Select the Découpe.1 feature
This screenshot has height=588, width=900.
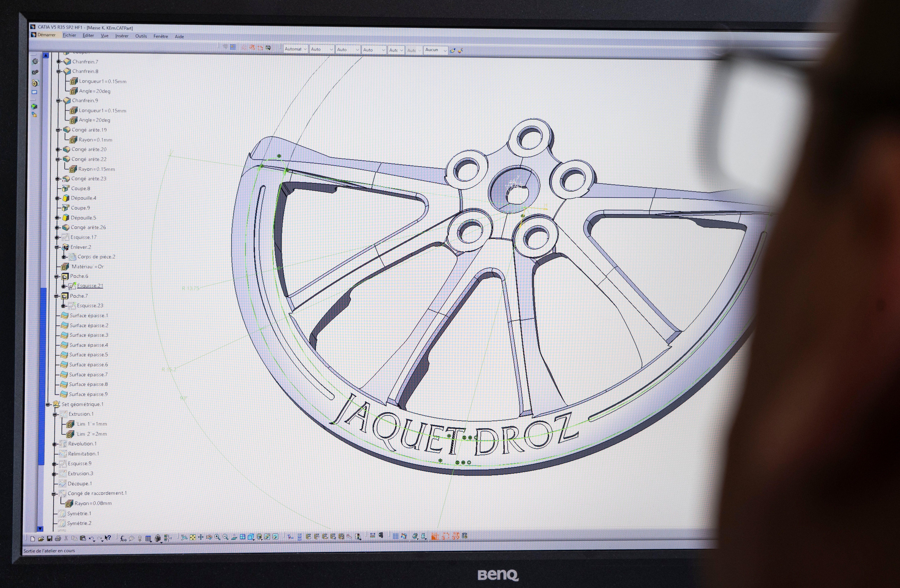click(x=80, y=484)
